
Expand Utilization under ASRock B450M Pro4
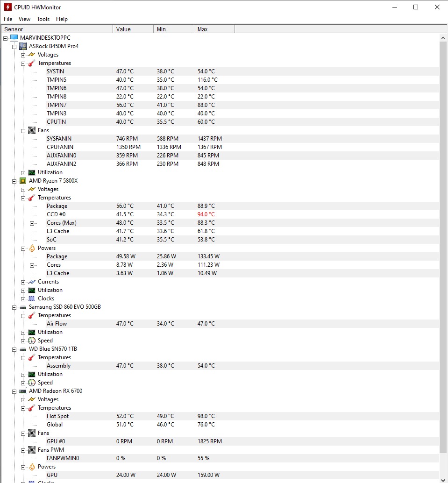23,173
